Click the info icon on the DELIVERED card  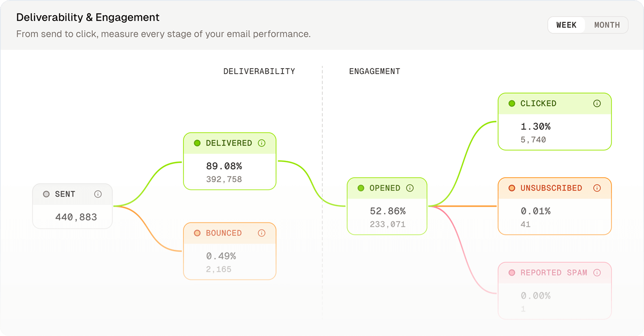[x=262, y=143]
